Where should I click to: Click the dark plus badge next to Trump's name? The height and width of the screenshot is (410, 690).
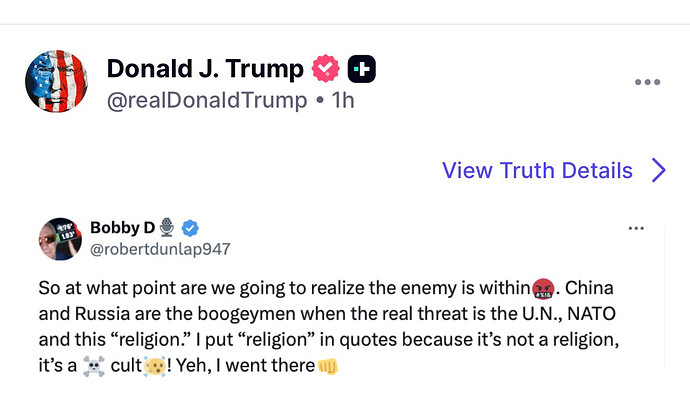point(361,69)
